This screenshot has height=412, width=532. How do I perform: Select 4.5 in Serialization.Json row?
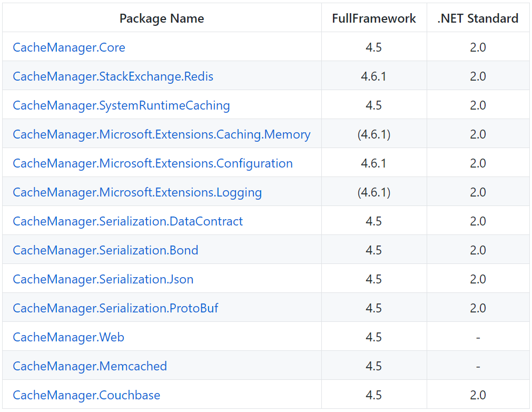[373, 279]
